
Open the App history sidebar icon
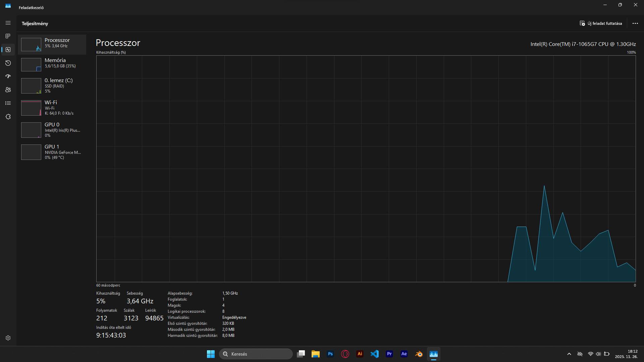coord(8,63)
